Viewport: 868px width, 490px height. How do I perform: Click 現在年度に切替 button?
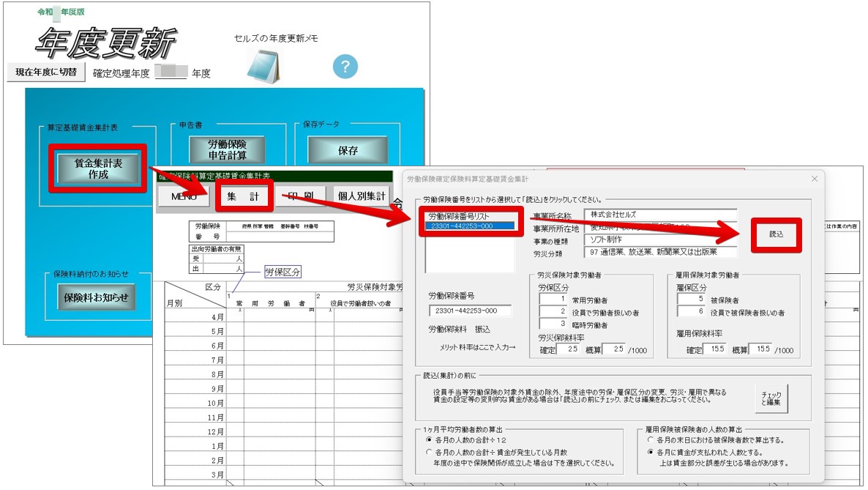[46, 72]
